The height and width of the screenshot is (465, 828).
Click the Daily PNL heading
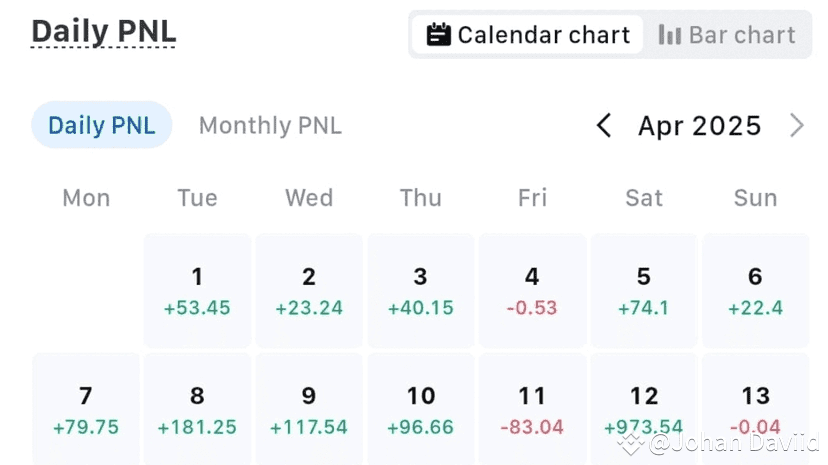(x=104, y=32)
